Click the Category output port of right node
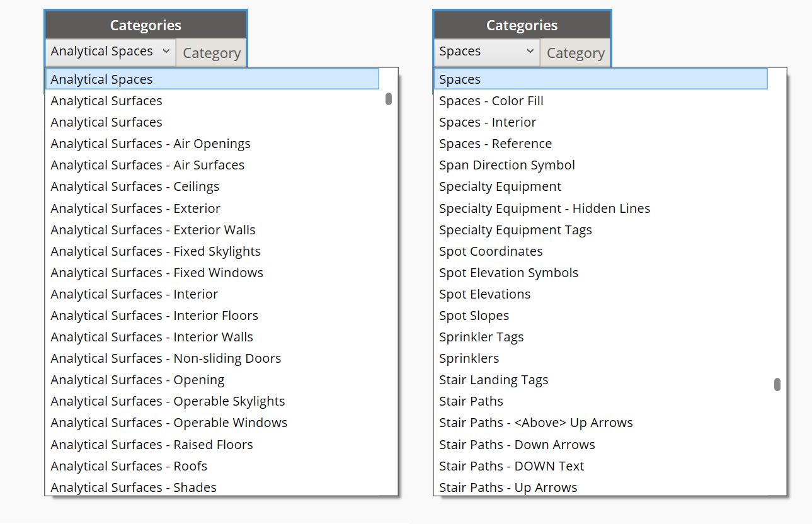812x524 pixels. [x=575, y=53]
